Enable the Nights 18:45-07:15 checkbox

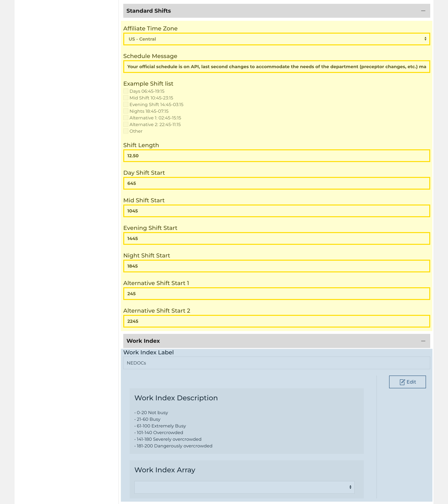click(126, 111)
